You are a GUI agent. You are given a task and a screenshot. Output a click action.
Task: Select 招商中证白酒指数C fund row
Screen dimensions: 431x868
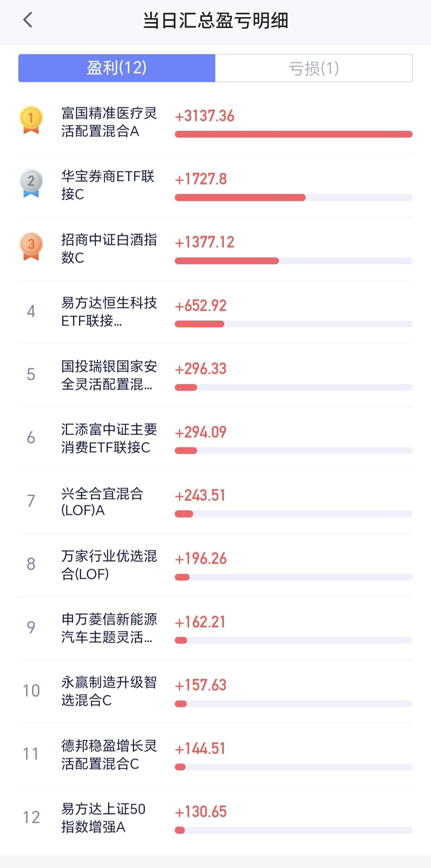coord(215,248)
